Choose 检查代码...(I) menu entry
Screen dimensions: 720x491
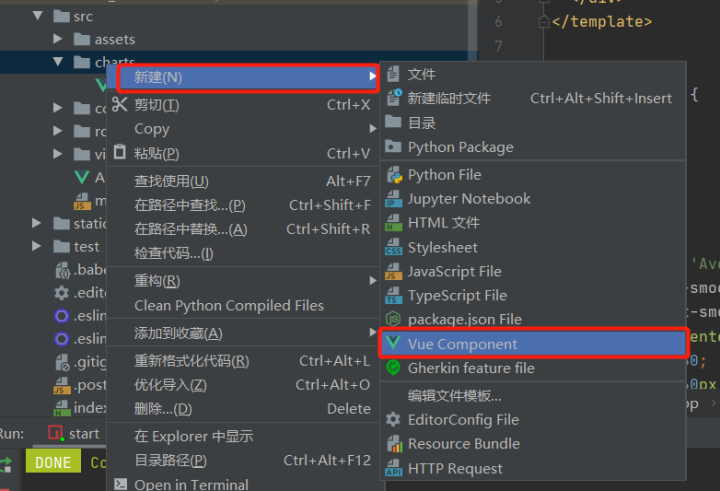[x=242, y=253]
